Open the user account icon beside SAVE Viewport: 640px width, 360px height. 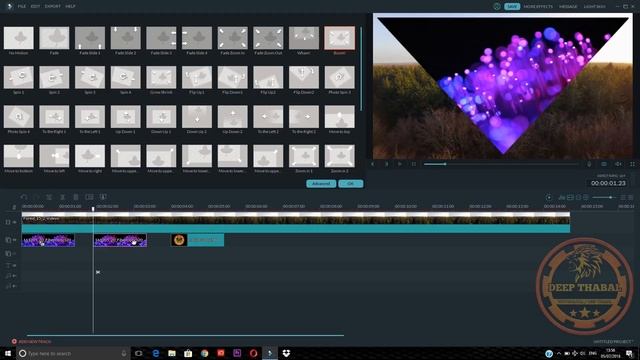497,6
